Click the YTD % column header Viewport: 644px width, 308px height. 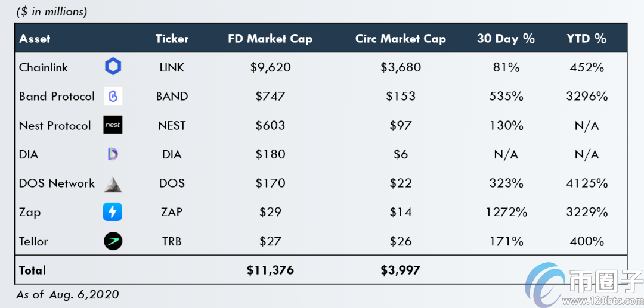(x=586, y=39)
